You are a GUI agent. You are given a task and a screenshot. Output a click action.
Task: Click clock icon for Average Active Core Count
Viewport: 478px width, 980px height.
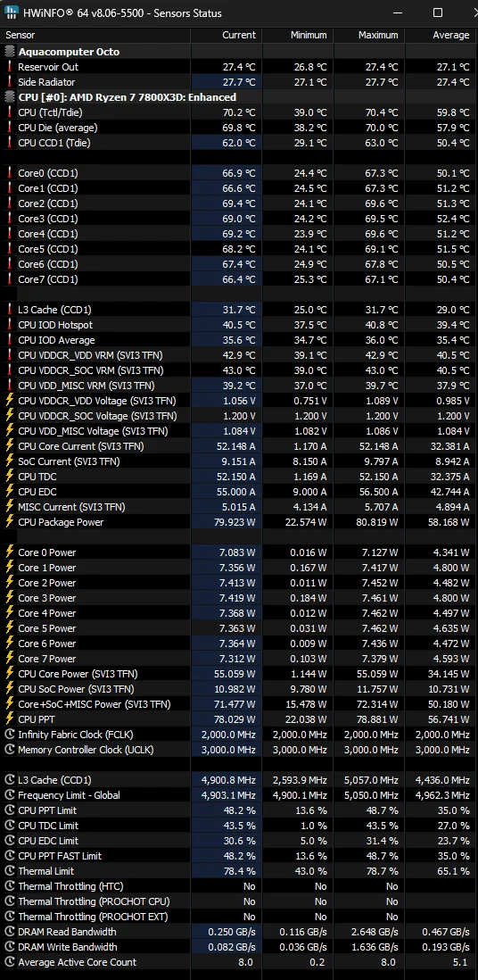click(10, 962)
